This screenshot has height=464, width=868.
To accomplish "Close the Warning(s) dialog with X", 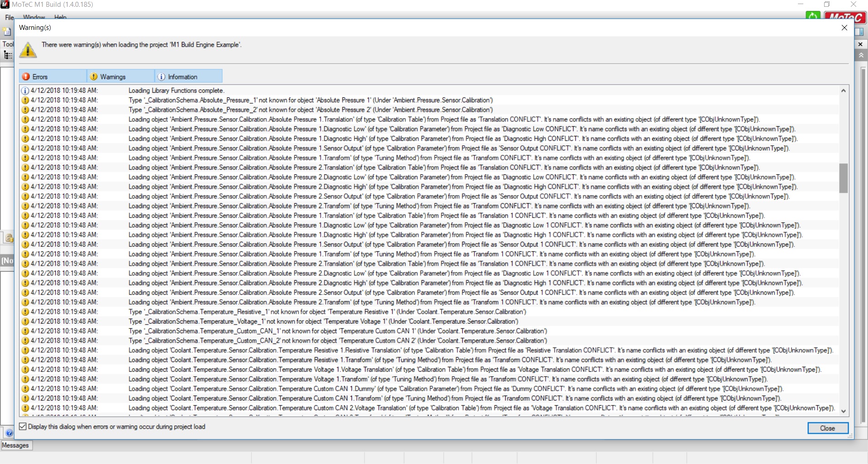I will pyautogui.click(x=844, y=28).
